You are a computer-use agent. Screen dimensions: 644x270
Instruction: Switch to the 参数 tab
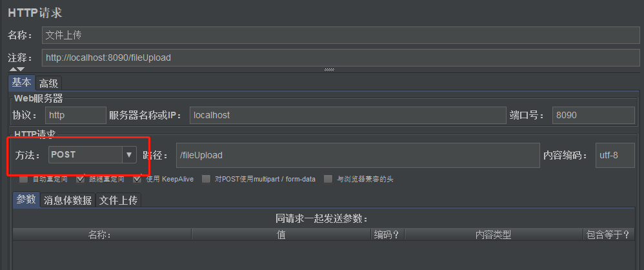pyautogui.click(x=26, y=200)
